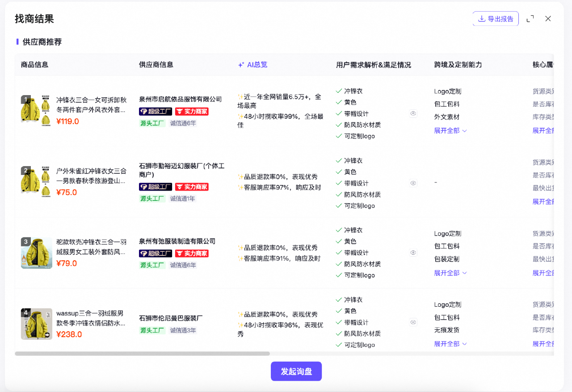Image resolution: width=572 pixels, height=392 pixels.
Task: Click the 发起询盘 inquiry button
Action: [296, 371]
